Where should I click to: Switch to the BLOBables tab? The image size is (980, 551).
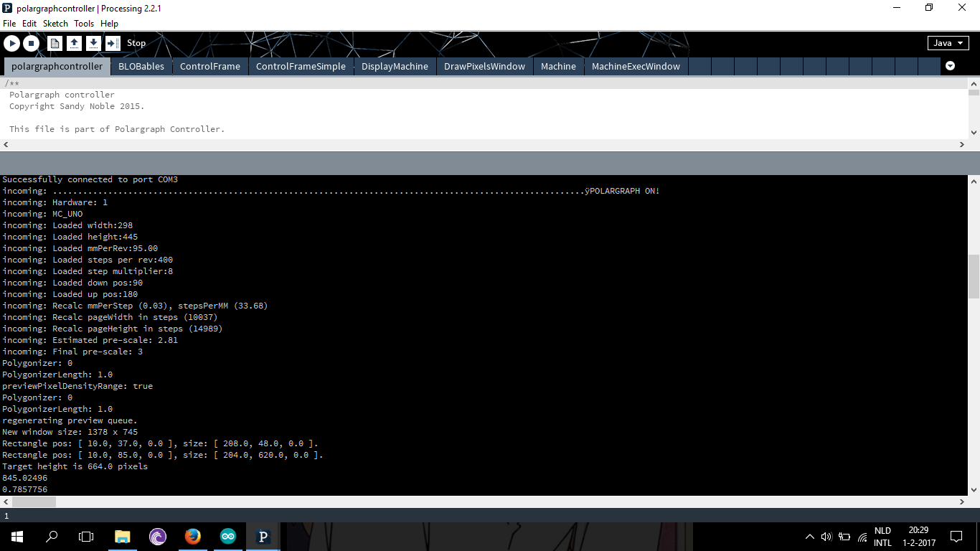[x=141, y=67]
